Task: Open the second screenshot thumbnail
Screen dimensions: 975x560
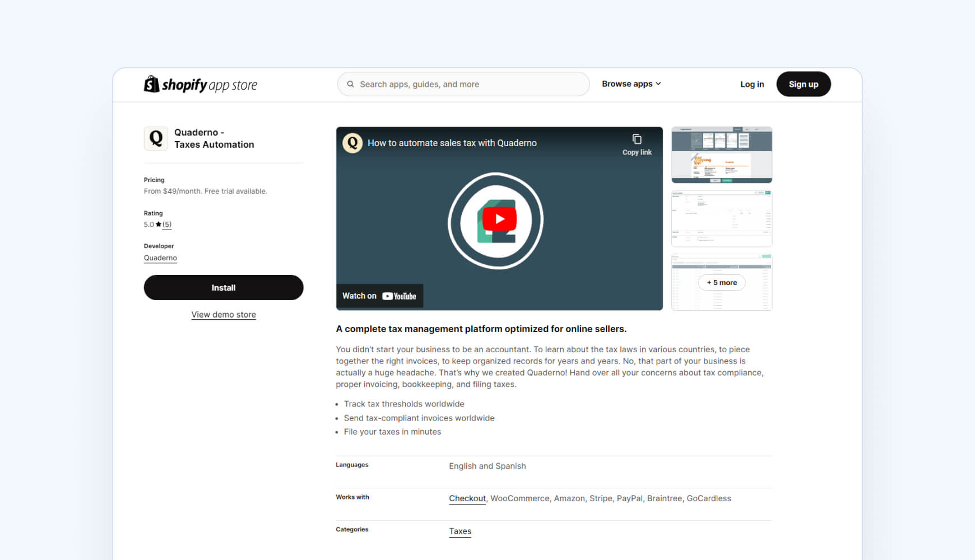Action: pyautogui.click(x=722, y=218)
